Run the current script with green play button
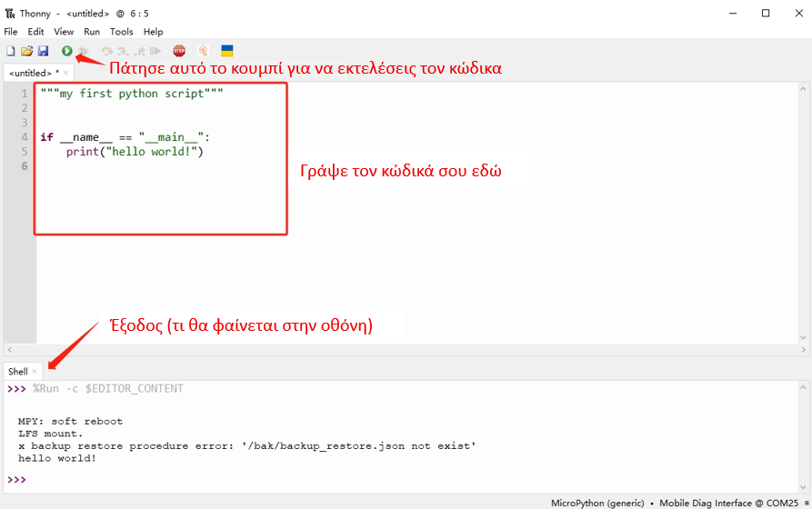This screenshot has height=509, width=812. coord(66,51)
